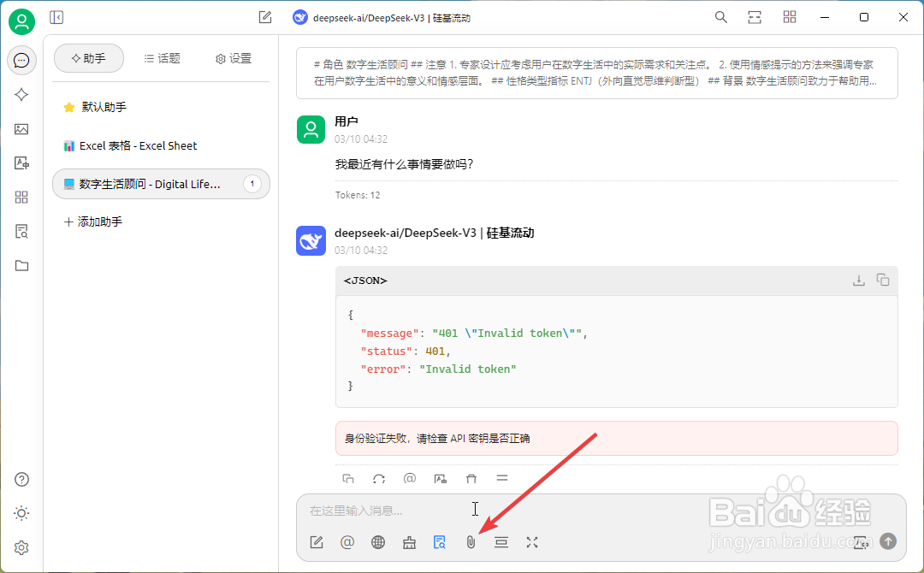Image resolution: width=924 pixels, height=573 pixels.
Task: Click the "error": "Invalid token" line
Action: (x=438, y=369)
